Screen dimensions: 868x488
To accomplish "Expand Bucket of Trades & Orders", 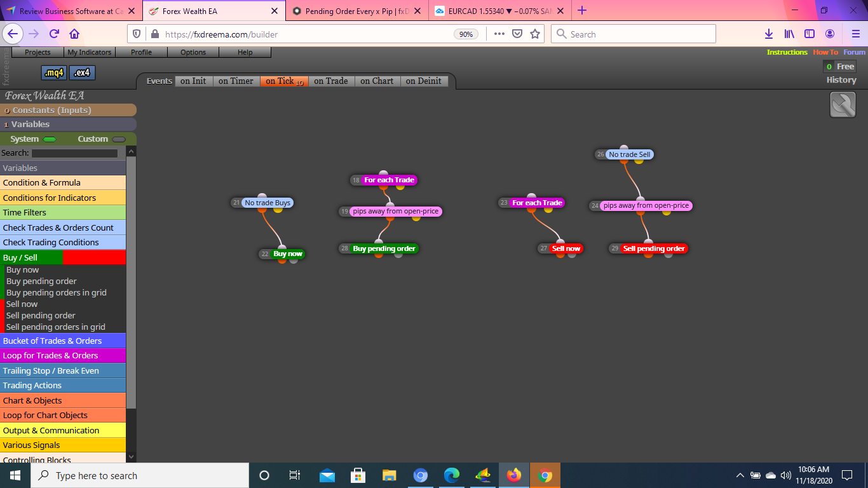I will (x=63, y=341).
